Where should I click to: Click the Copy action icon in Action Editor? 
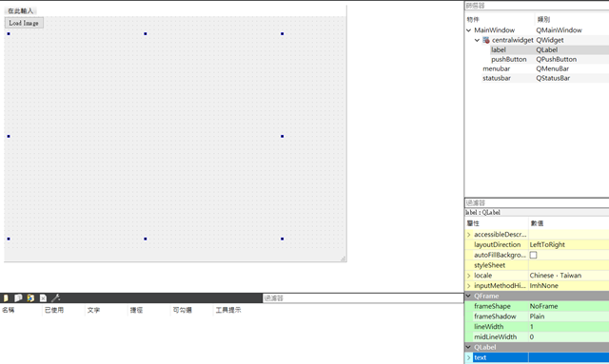18,298
